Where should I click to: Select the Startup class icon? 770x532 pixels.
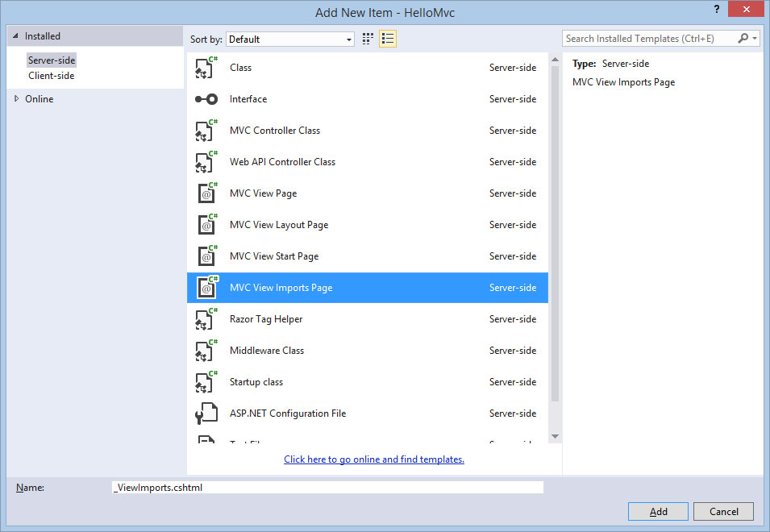(206, 382)
